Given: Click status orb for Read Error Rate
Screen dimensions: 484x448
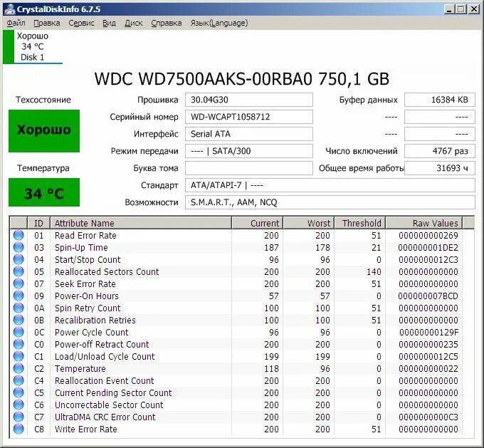Looking at the screenshot, I should pyautogui.click(x=19, y=236).
